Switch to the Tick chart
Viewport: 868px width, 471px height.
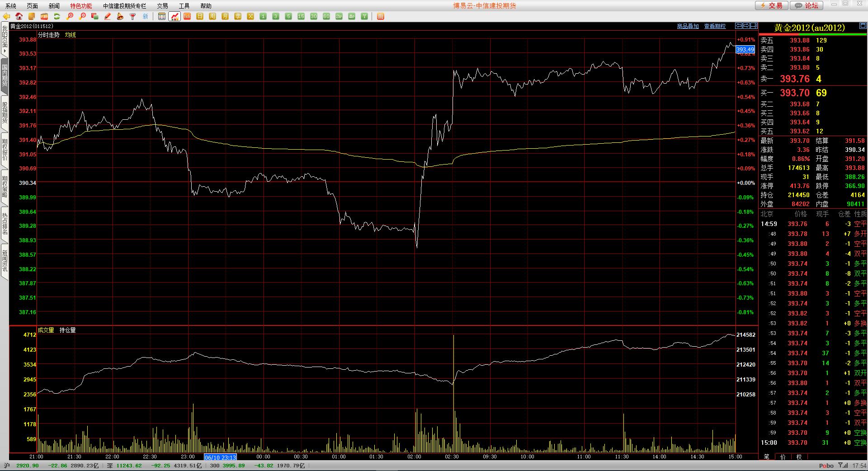[x=187, y=16]
